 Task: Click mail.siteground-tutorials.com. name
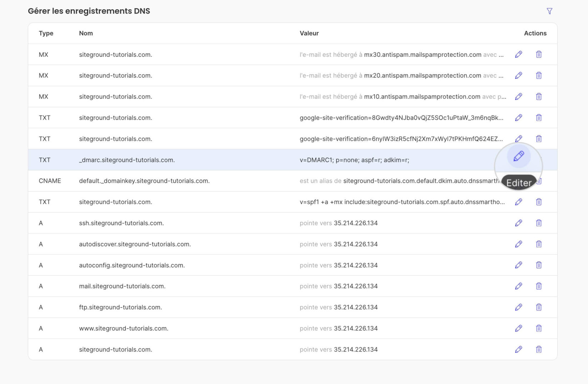(122, 286)
